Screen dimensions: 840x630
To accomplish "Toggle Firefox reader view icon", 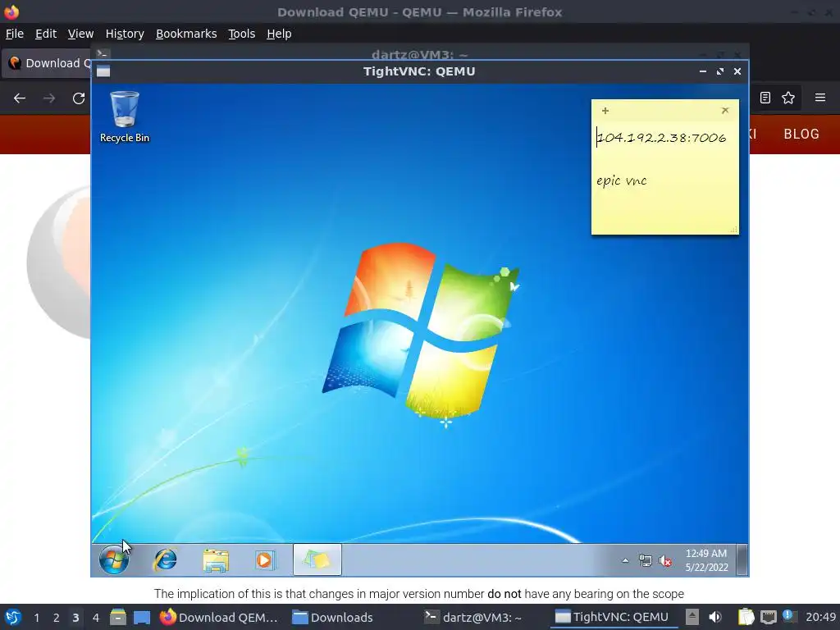I will pyautogui.click(x=765, y=98).
